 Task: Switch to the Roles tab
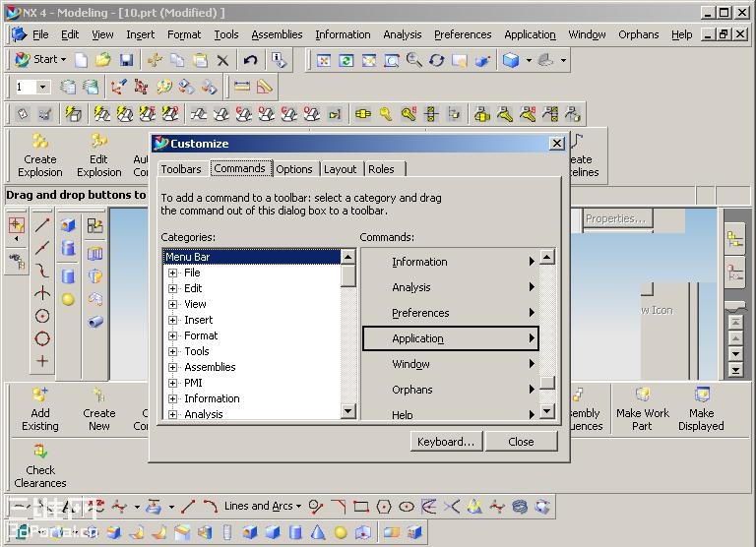point(381,169)
